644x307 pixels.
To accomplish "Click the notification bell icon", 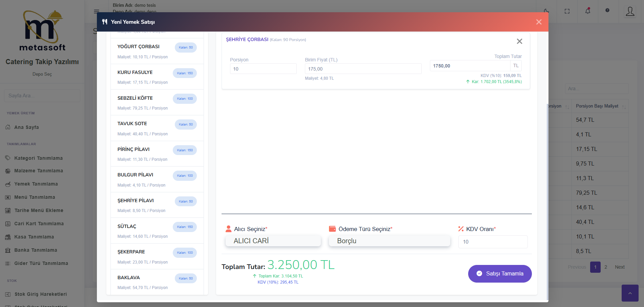I will point(588,11).
